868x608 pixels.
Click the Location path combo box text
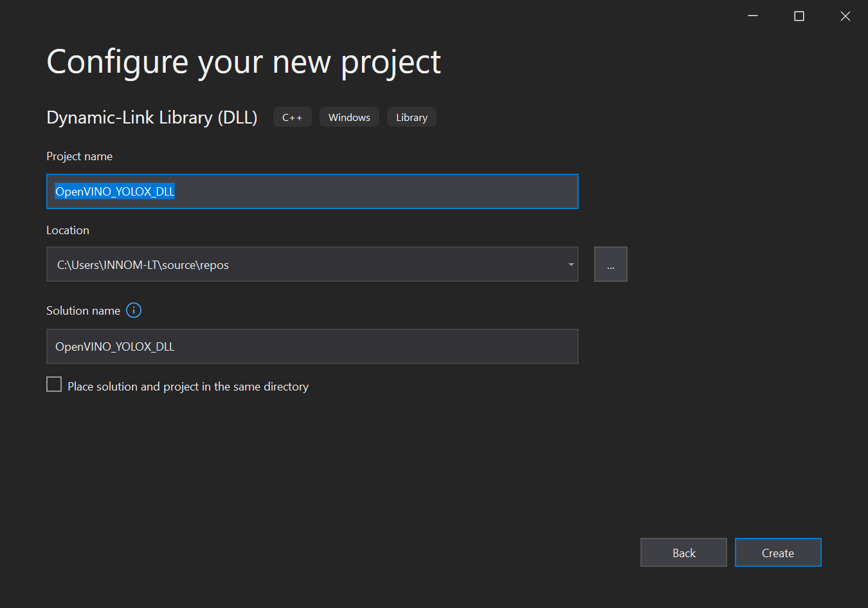click(143, 265)
